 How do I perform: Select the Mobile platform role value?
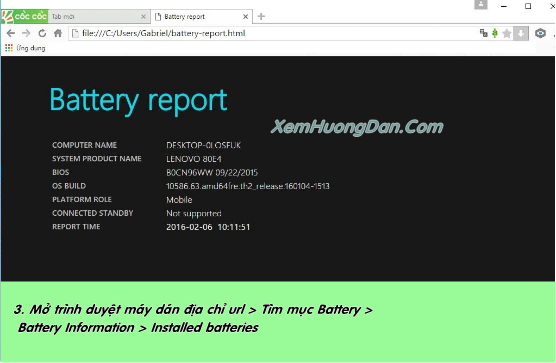pos(179,200)
